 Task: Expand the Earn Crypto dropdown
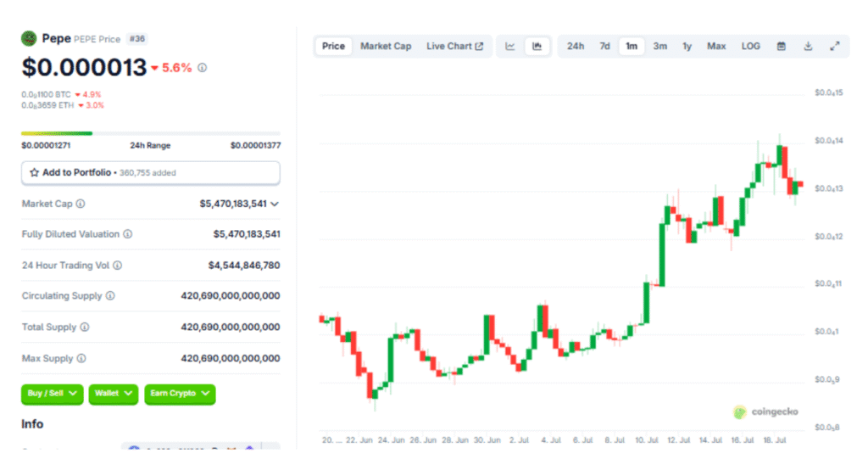pyautogui.click(x=180, y=394)
